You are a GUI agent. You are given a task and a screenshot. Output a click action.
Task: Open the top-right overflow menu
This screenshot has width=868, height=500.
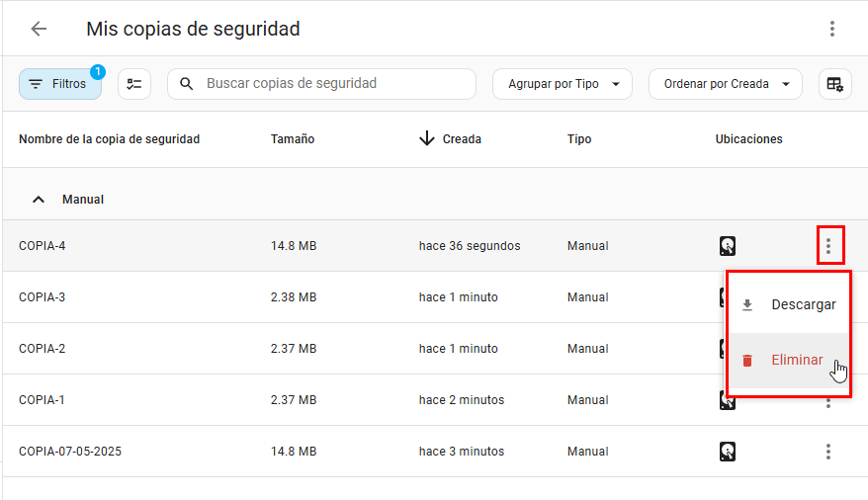pos(831,29)
